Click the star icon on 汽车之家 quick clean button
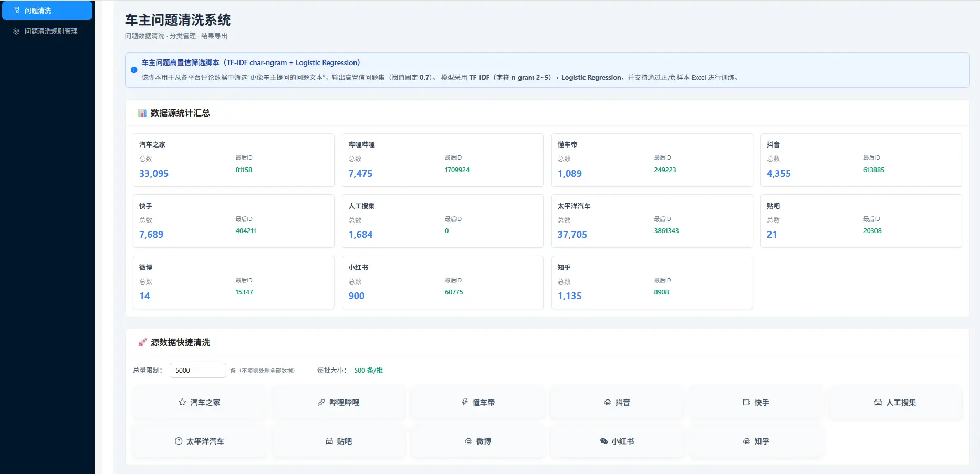This screenshot has width=980, height=474. point(182,402)
